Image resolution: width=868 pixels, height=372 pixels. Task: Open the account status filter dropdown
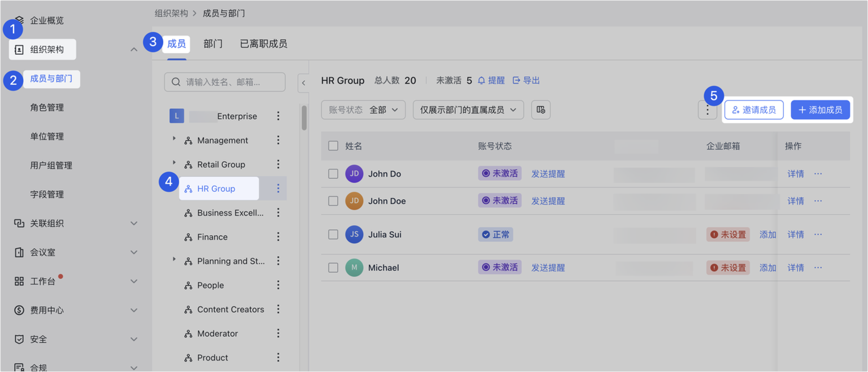pos(363,110)
